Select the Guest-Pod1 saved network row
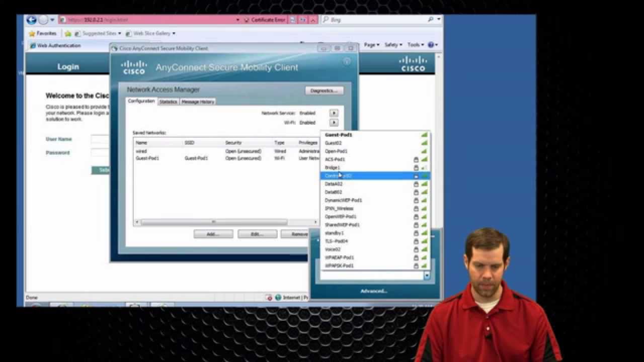Viewport: 644px width, 362px height. pyautogui.click(x=226, y=158)
